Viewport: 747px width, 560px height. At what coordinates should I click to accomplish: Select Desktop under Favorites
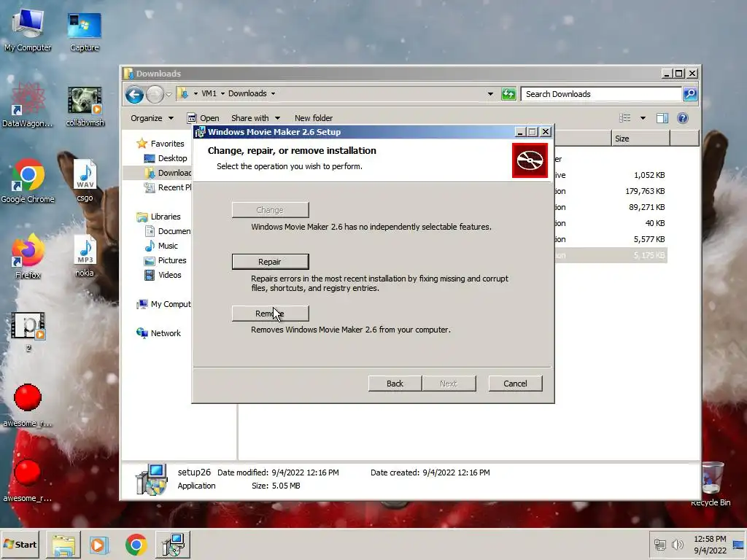point(166,158)
